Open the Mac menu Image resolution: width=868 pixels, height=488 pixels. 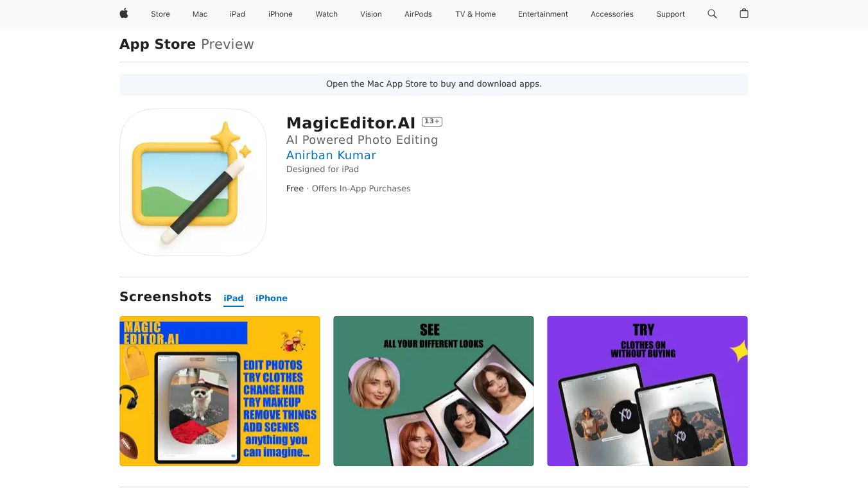(x=200, y=14)
